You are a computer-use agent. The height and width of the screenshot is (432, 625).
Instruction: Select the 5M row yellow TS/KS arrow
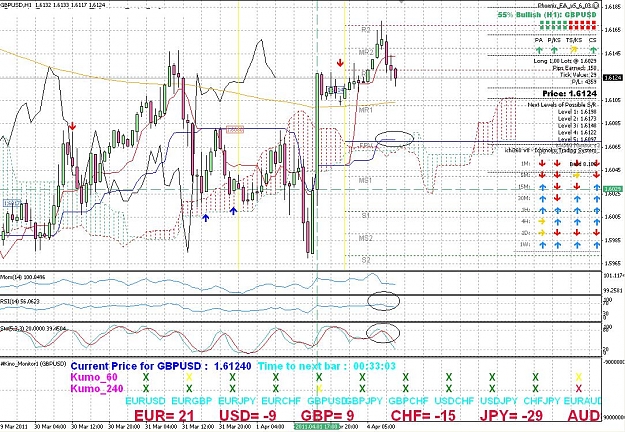[x=576, y=175]
